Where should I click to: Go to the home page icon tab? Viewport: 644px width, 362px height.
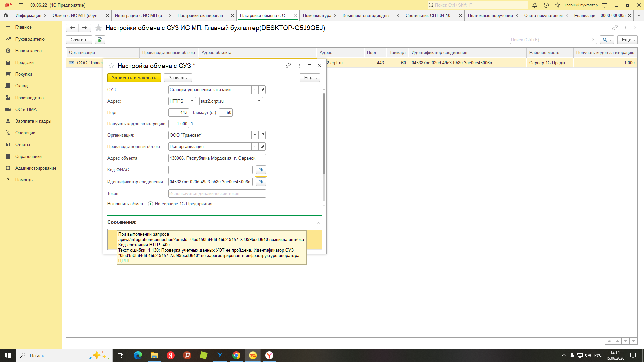coord(6,15)
